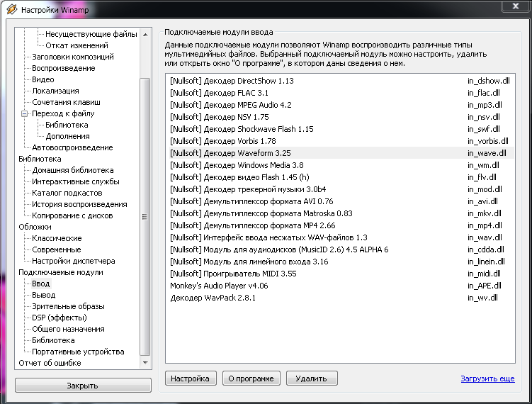
Task: Click the "Закрыть" button
Action: tap(83, 386)
